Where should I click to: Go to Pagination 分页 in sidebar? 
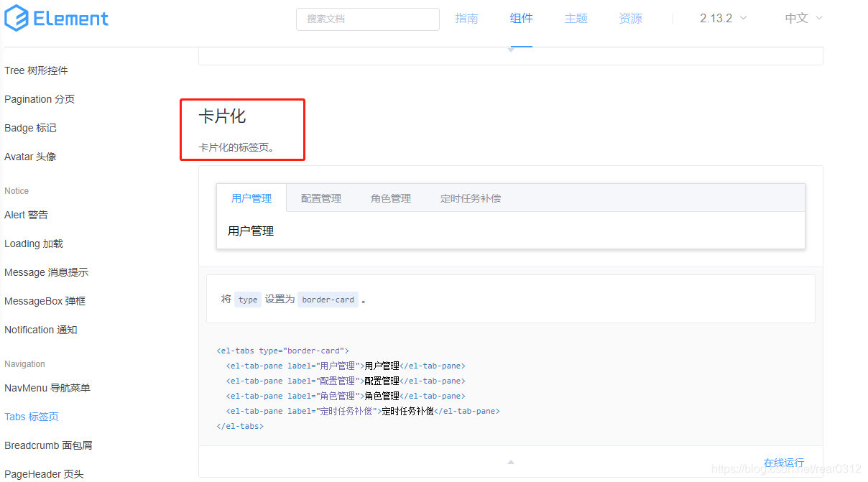coord(40,99)
